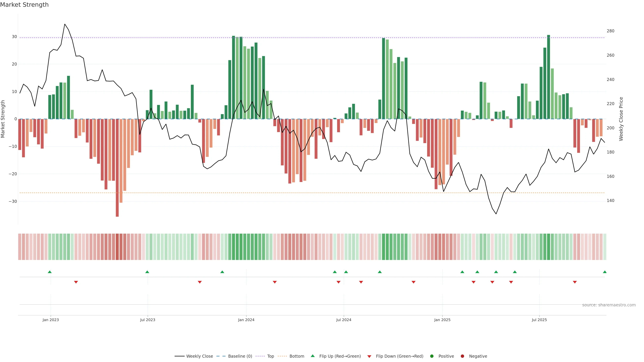The height and width of the screenshot is (362, 644).
Task: Click the rightmost green flip-up triangle marker
Action: 604,272
